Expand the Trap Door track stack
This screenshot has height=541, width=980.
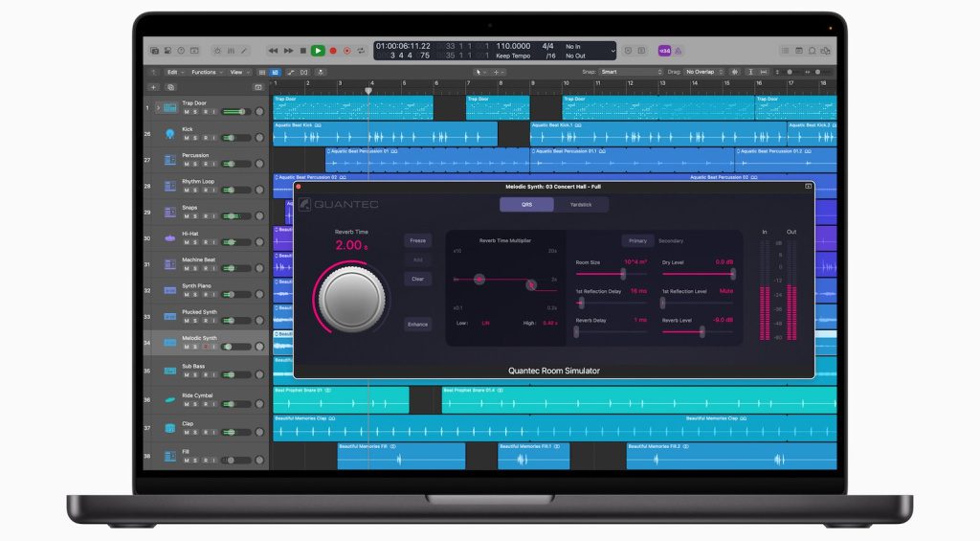pyautogui.click(x=158, y=107)
